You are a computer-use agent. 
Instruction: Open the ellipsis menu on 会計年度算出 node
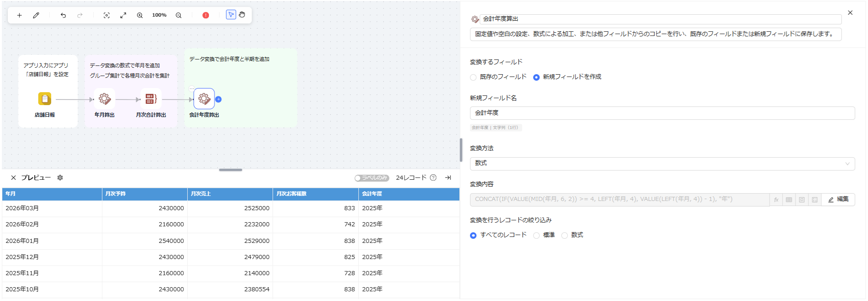click(x=192, y=89)
